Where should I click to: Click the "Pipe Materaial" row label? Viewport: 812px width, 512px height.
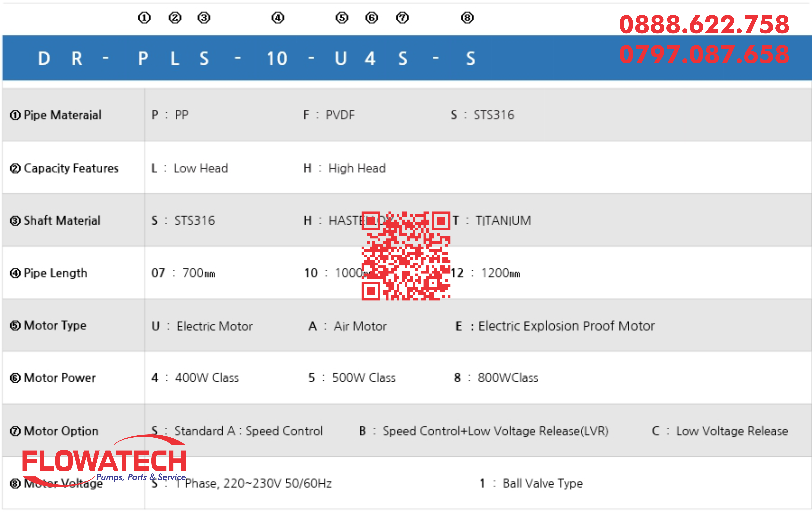click(56, 115)
